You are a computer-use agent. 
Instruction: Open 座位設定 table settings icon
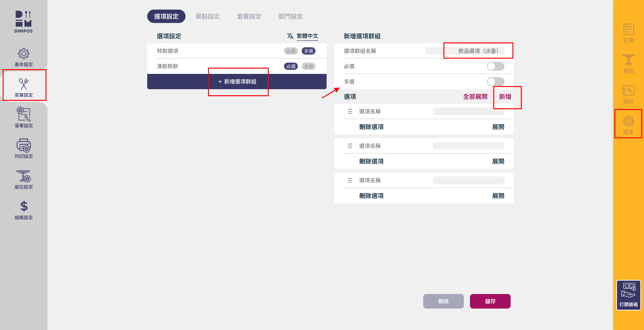24,176
